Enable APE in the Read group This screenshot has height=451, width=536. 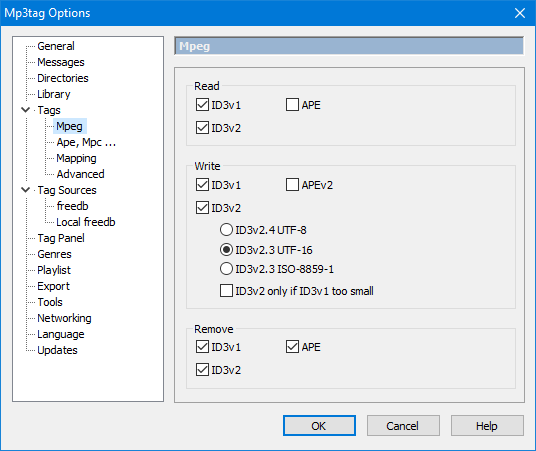coord(292,105)
